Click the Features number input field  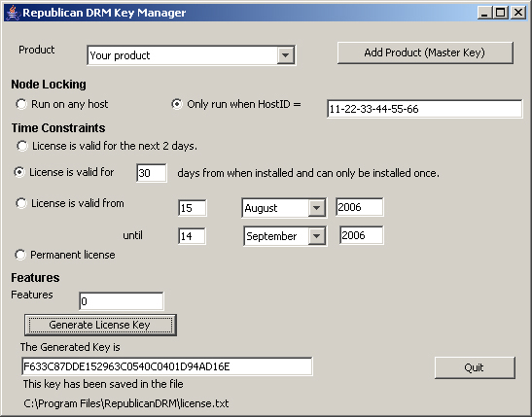(x=122, y=301)
